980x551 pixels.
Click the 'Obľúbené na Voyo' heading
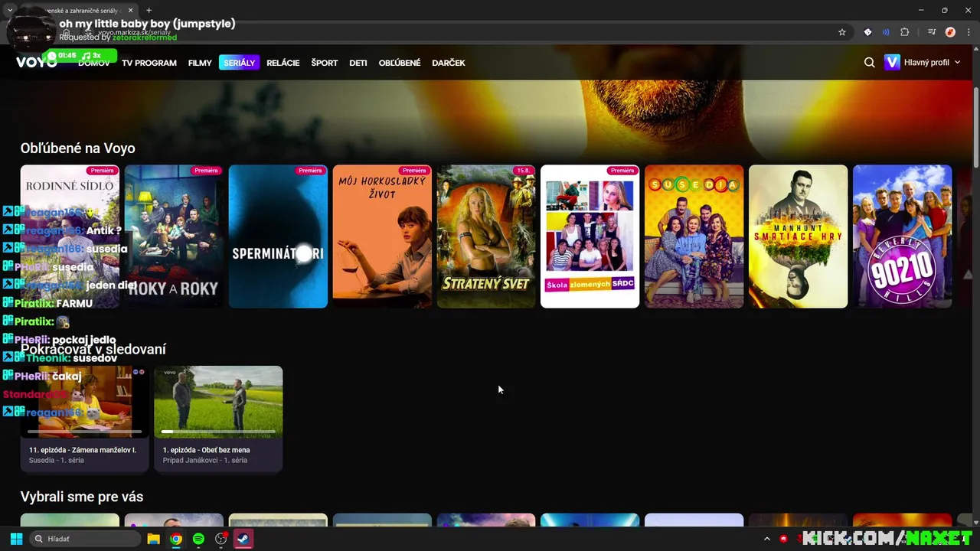[x=77, y=148]
